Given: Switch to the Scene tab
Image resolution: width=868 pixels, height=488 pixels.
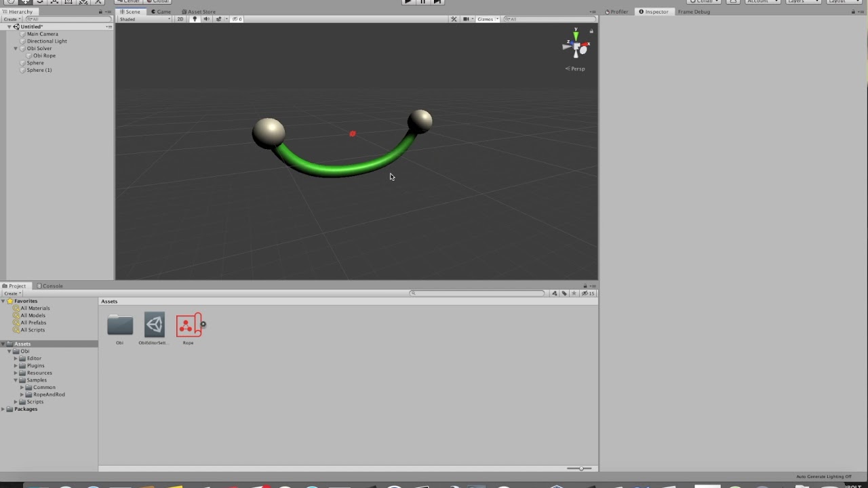Looking at the screenshot, I should tap(130, 12).
